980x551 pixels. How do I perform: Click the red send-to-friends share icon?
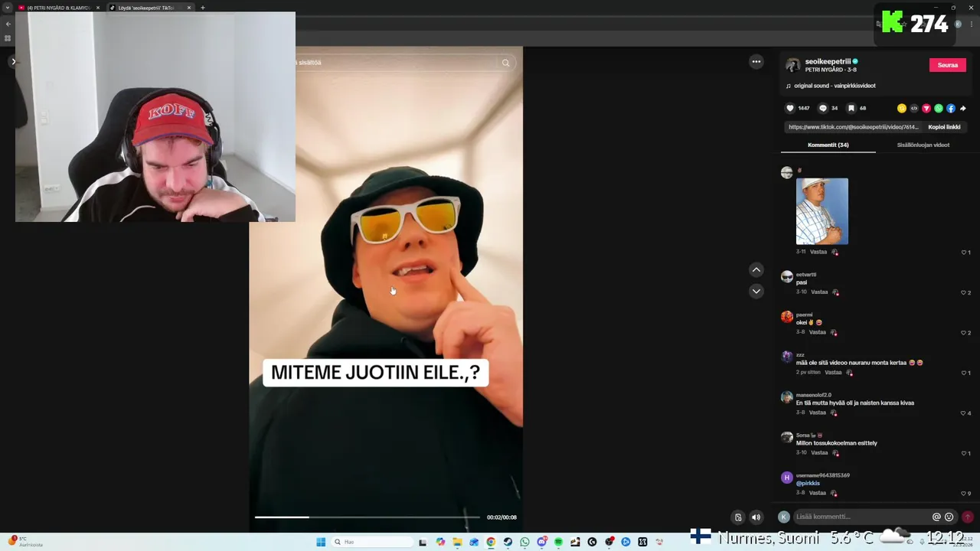926,109
